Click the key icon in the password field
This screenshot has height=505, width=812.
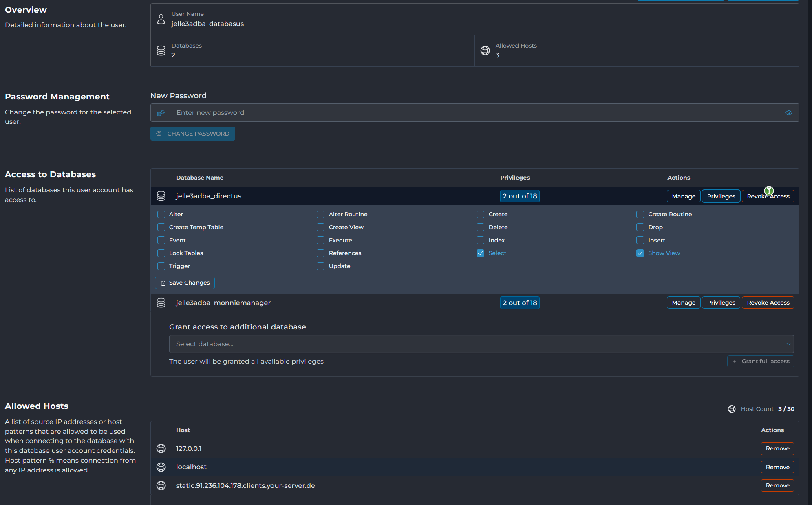tap(161, 113)
